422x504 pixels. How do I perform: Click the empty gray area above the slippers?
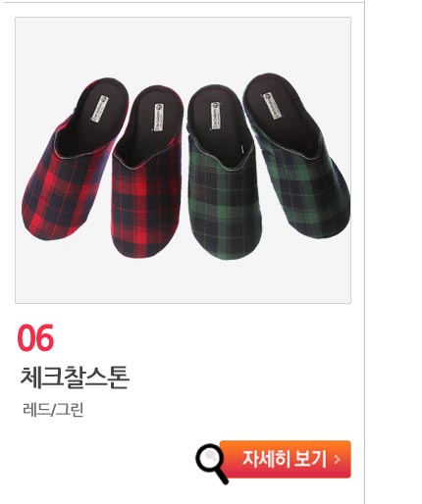tap(184, 44)
